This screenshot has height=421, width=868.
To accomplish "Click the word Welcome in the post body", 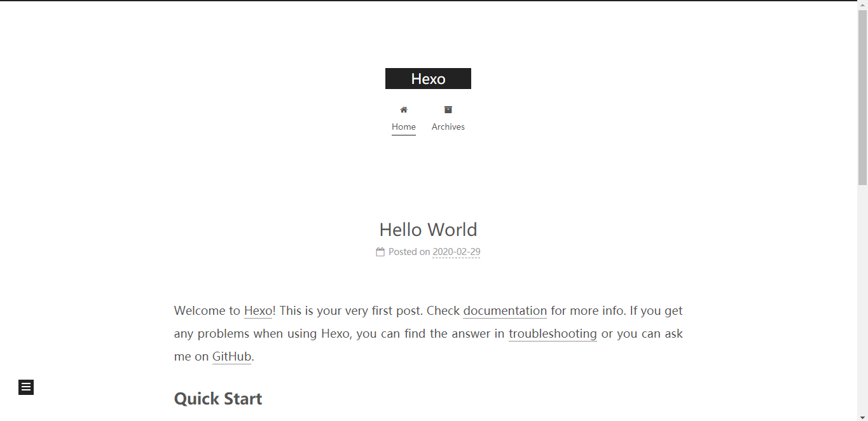I will pyautogui.click(x=198, y=311).
